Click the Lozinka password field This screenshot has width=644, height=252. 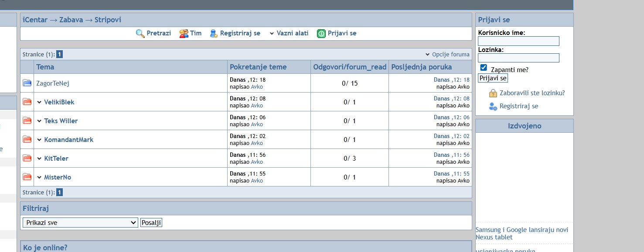(518, 58)
